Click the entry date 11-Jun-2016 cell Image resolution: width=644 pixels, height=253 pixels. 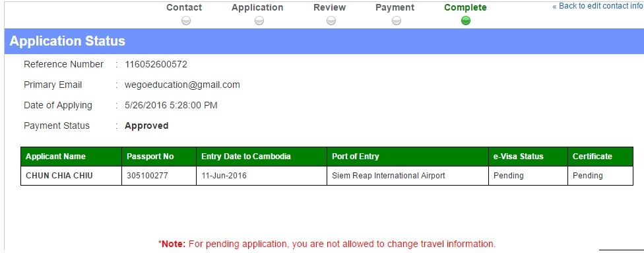coord(261,176)
